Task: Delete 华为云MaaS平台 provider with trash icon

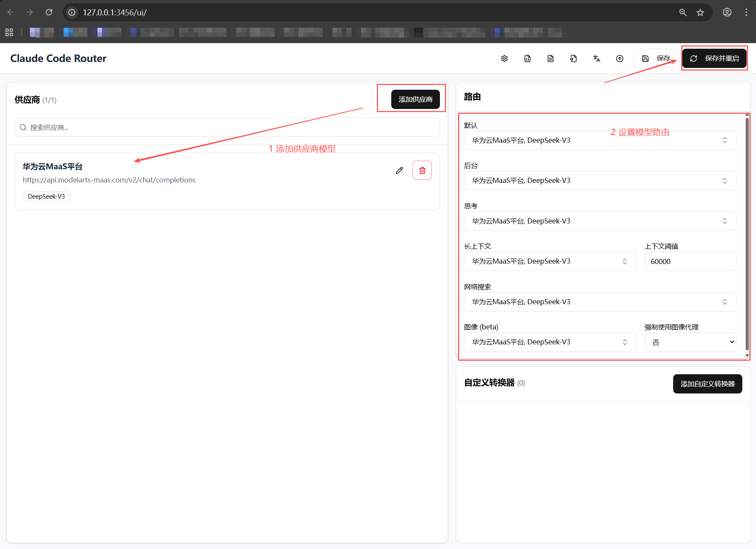Action: tap(422, 170)
